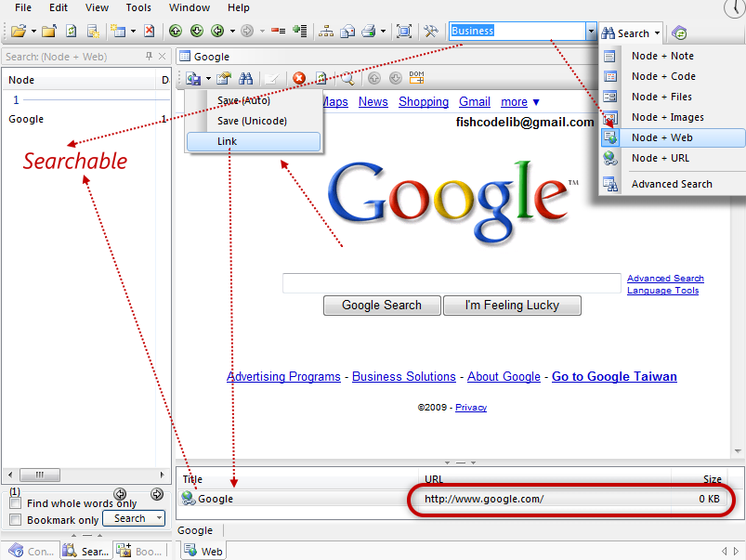Click the new window toolbar icon with star
Image resolution: width=746 pixels, height=560 pixels.
tap(93, 32)
